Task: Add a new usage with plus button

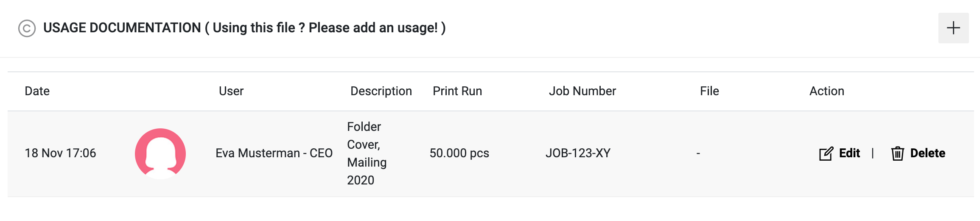Action: [953, 28]
